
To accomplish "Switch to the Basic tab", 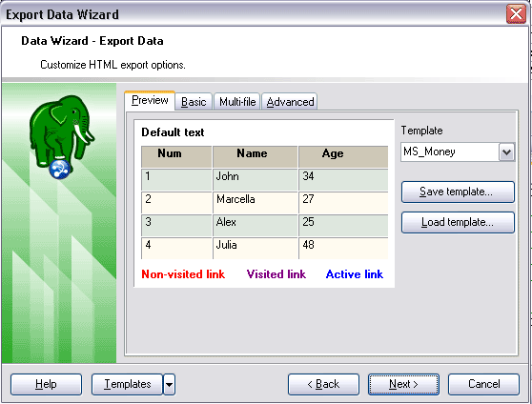I will tap(194, 102).
